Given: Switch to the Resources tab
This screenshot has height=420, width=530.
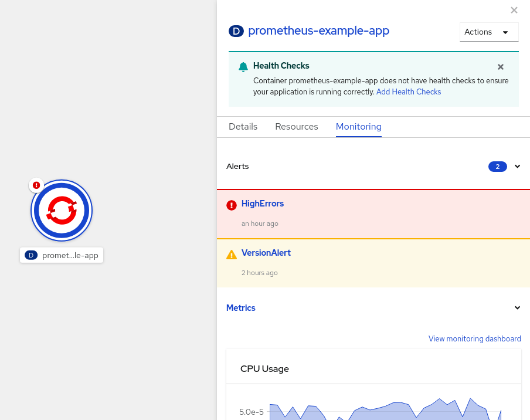Looking at the screenshot, I should coord(296,126).
